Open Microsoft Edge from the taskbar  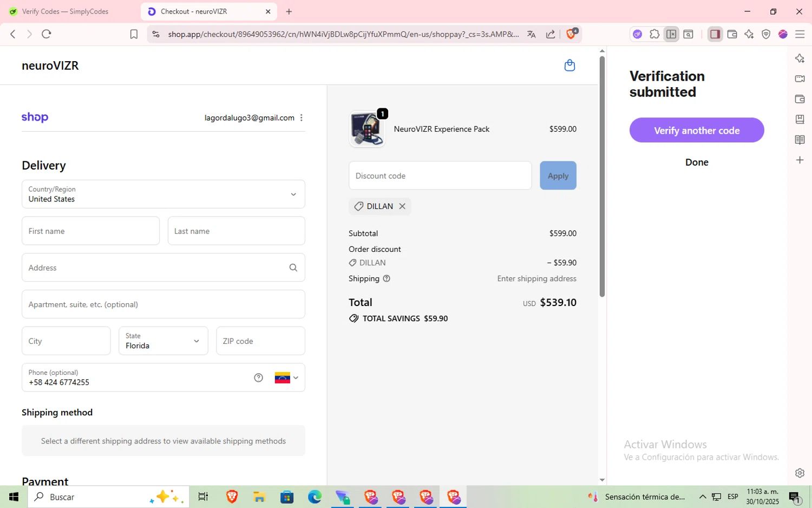[315, 497]
